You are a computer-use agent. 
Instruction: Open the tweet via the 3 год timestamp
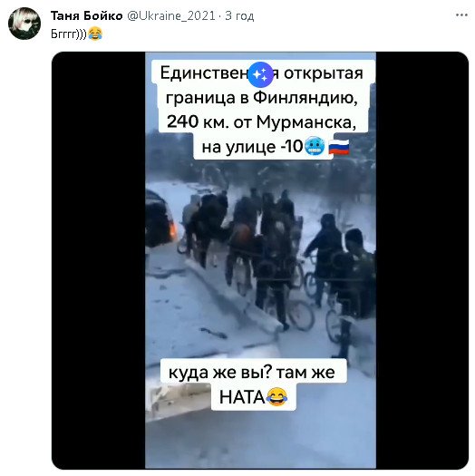click(x=239, y=15)
